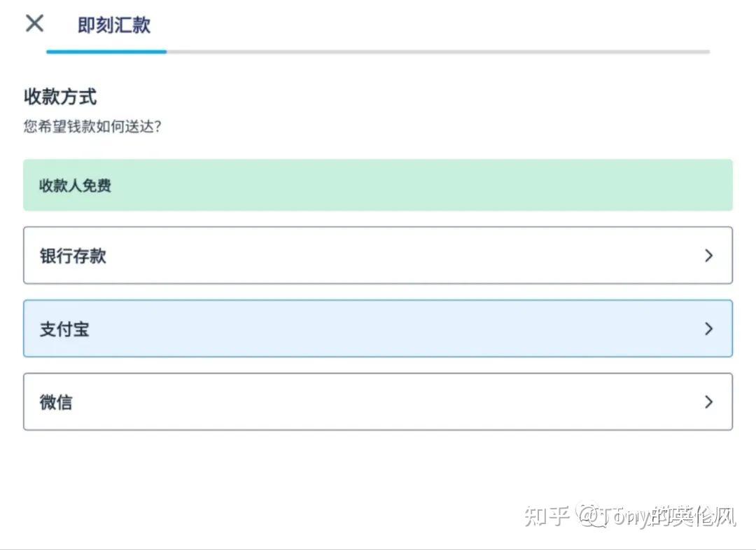Click the blue progress bar segment
756x550 pixels.
[x=105, y=51]
